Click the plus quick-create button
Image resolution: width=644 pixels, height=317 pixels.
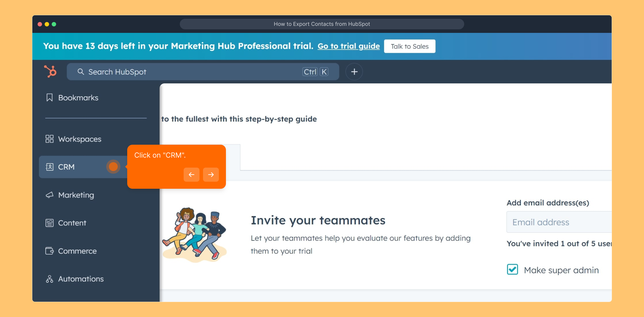pos(354,72)
